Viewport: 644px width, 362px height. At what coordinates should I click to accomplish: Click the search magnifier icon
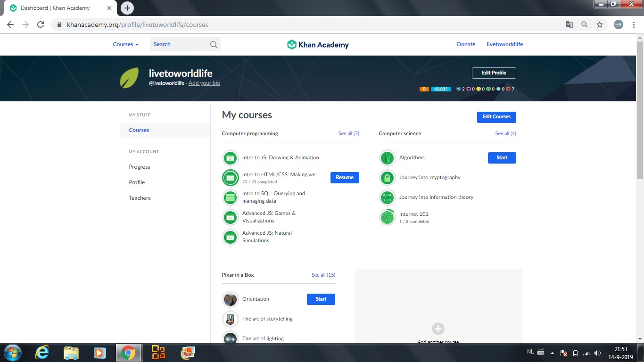pos(214,44)
